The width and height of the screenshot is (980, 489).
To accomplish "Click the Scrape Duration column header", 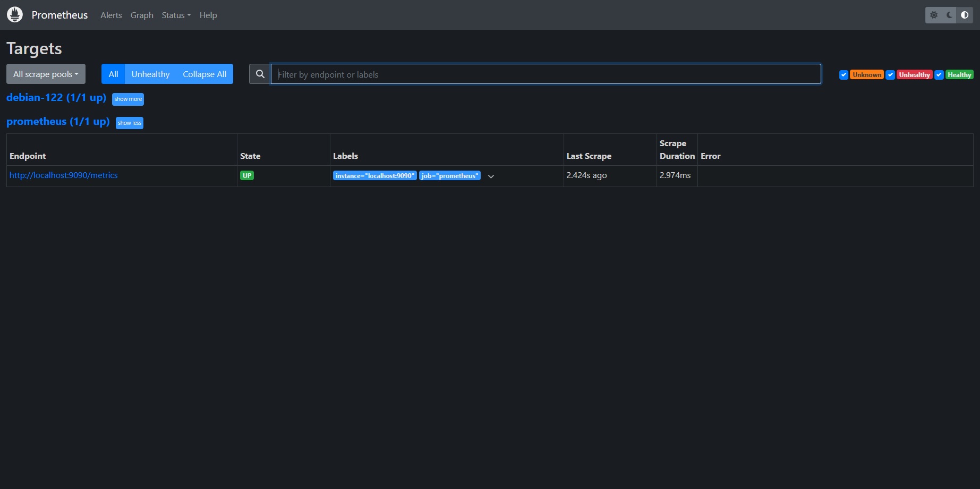I will click(677, 149).
